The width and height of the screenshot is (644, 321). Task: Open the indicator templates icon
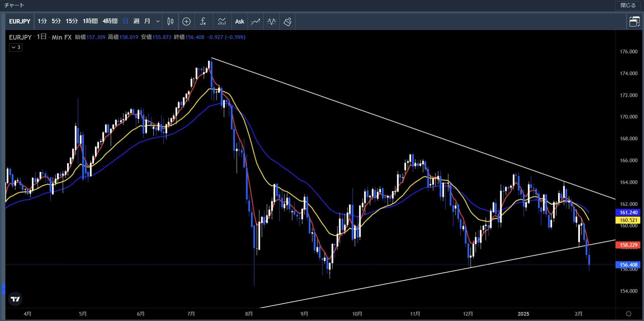[x=221, y=21]
